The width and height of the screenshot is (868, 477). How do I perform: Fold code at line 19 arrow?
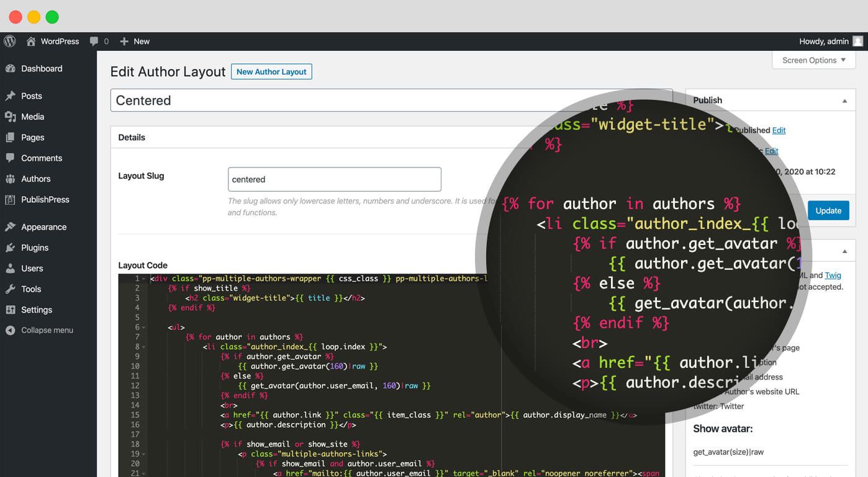coord(144,454)
